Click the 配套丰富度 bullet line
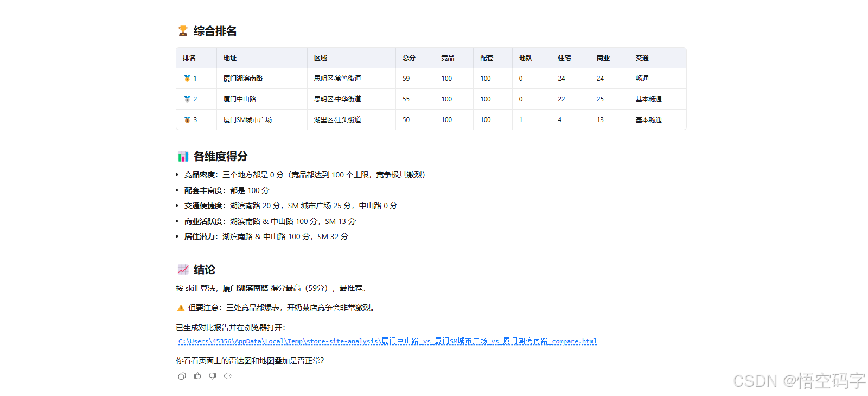This screenshot has height=396, width=868. pyautogui.click(x=227, y=190)
